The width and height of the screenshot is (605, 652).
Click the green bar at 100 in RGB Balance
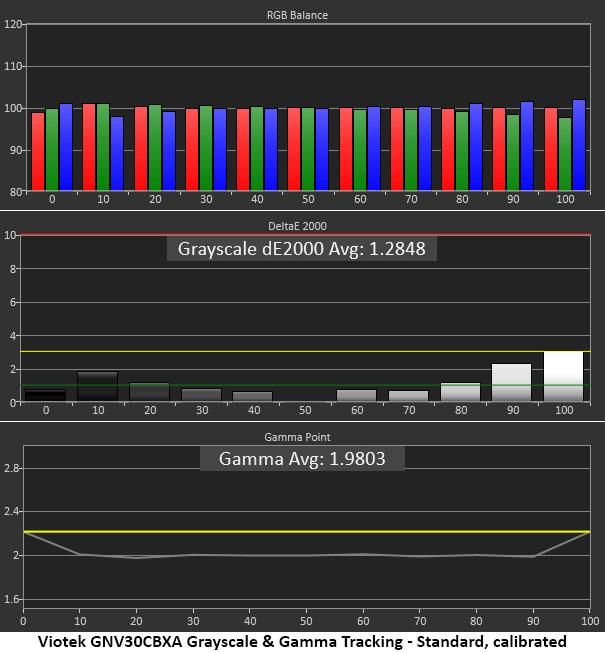565,155
